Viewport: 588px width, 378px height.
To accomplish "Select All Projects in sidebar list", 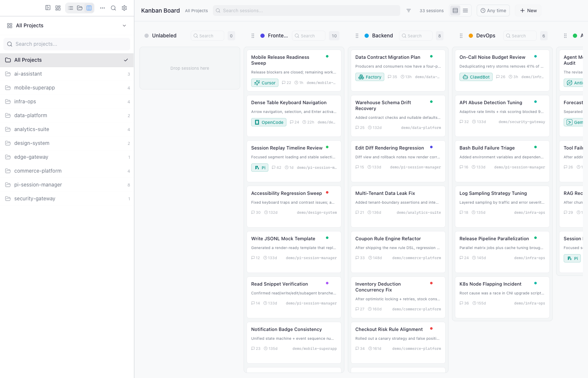I will click(67, 60).
